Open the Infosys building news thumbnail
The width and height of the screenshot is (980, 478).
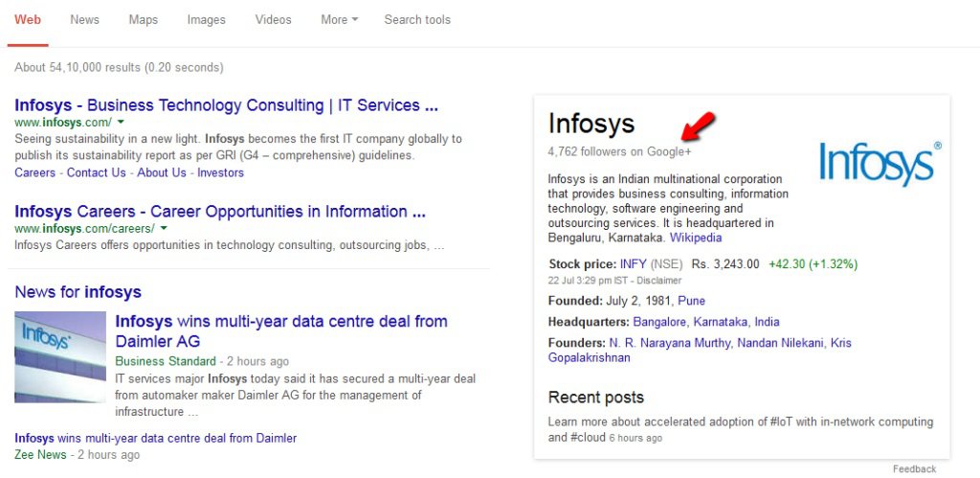[60, 357]
